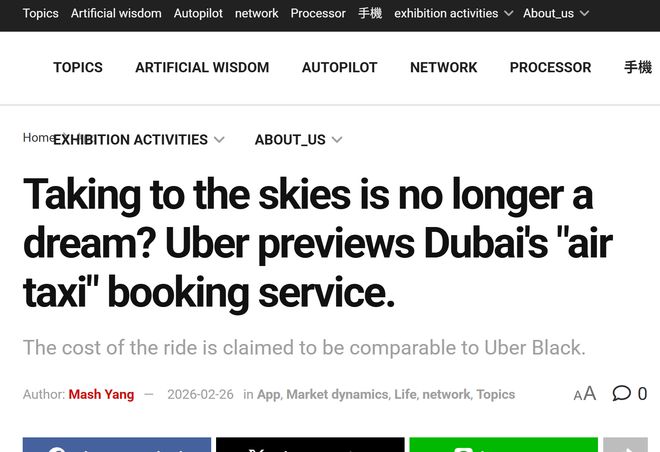
Task: Open EXHIBITION ACTIVITIES main menu dropdown
Action: coord(138,140)
